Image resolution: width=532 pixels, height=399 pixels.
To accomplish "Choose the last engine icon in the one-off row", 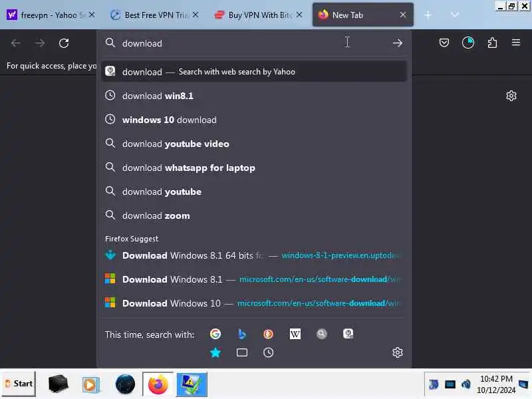I will [x=348, y=334].
